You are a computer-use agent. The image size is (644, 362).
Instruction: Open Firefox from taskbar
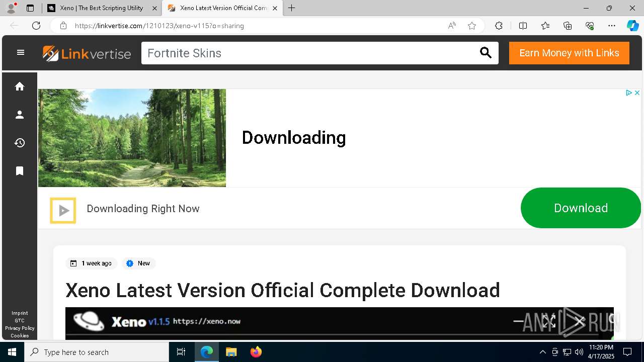click(256, 352)
